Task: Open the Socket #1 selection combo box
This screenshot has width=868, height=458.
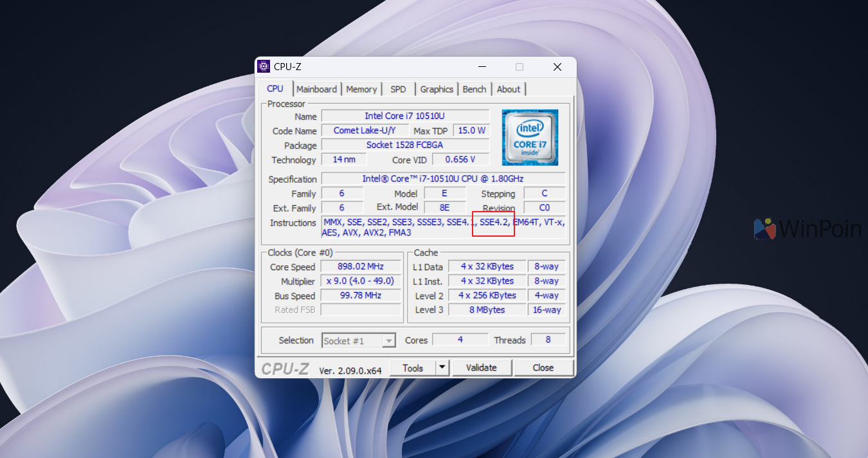Action: pos(359,341)
